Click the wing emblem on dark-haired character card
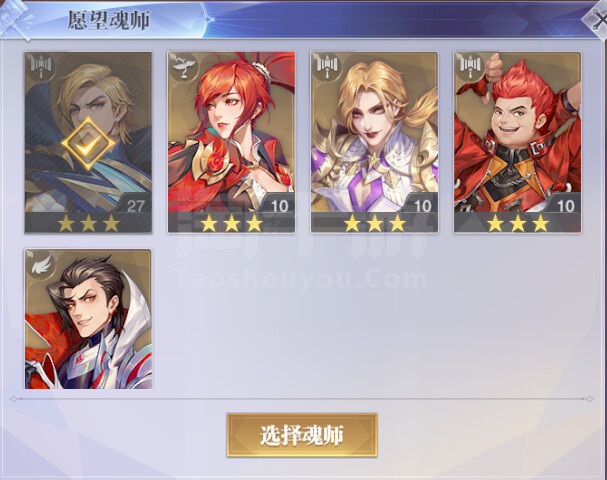This screenshot has height=480, width=607. 41,264
